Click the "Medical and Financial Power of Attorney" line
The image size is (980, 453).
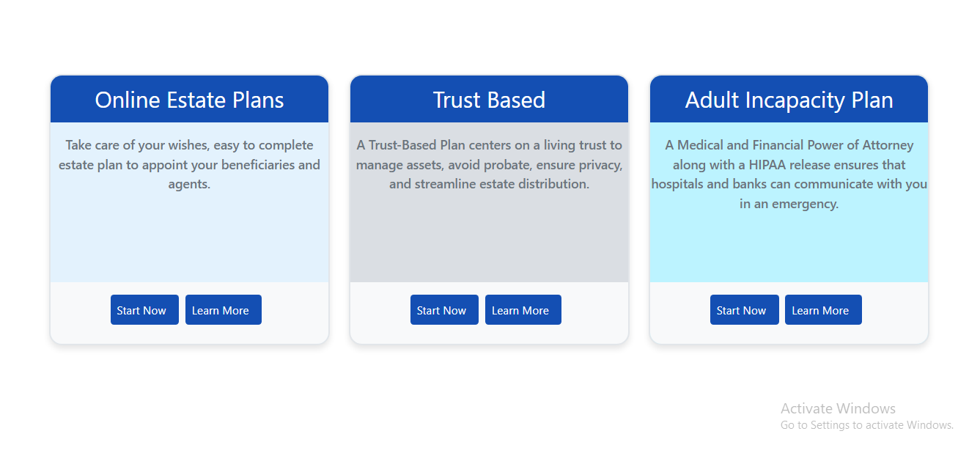(789, 145)
